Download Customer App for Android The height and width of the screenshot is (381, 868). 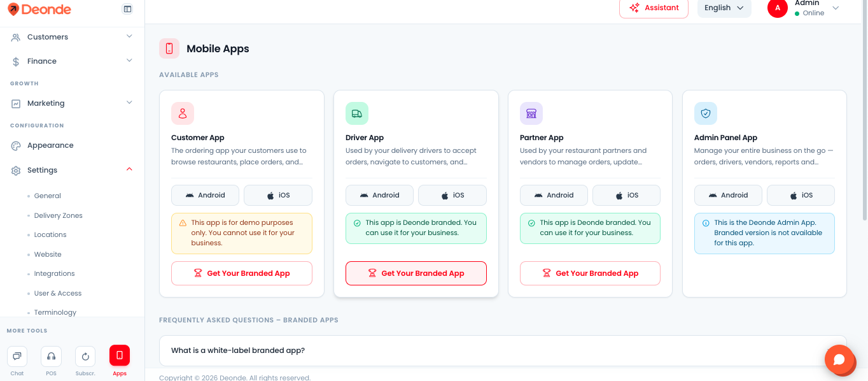tap(205, 195)
